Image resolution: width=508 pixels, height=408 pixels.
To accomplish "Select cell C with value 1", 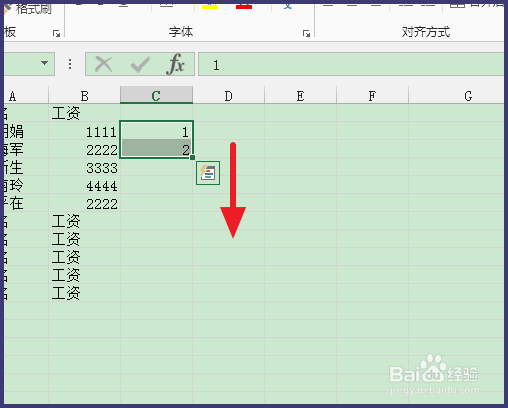I will coord(156,131).
